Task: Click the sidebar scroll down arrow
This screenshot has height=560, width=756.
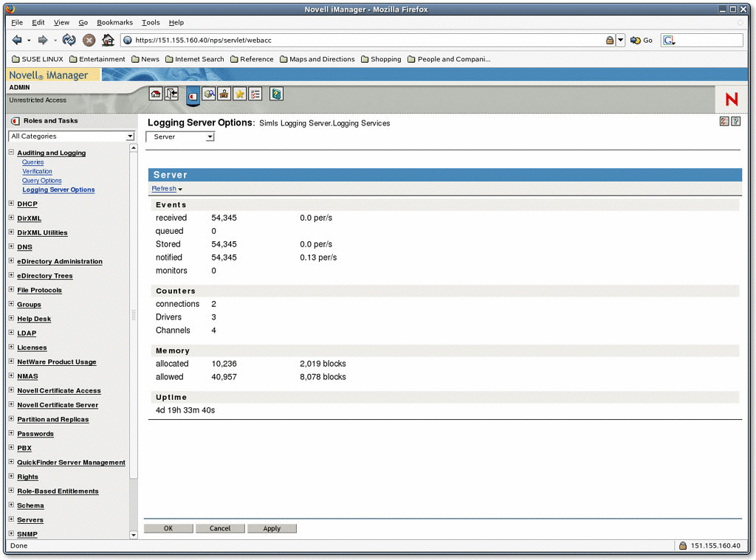Action: click(134, 535)
